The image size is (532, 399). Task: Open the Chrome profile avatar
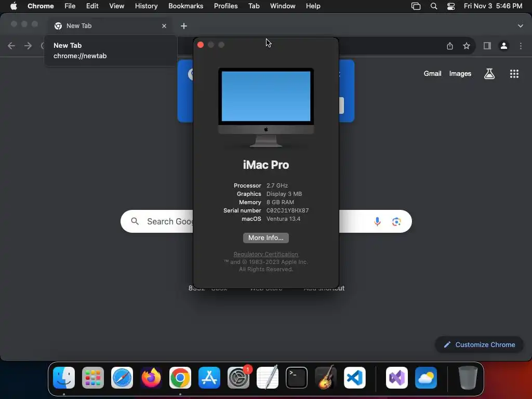[504, 46]
